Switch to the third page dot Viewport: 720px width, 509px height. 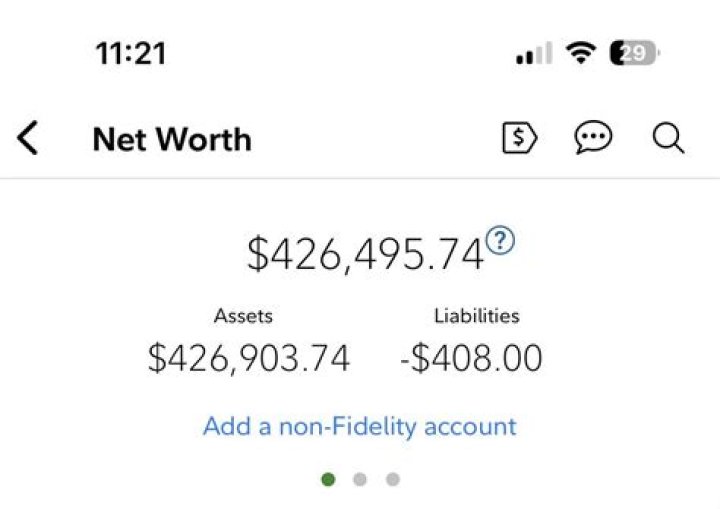(x=392, y=479)
